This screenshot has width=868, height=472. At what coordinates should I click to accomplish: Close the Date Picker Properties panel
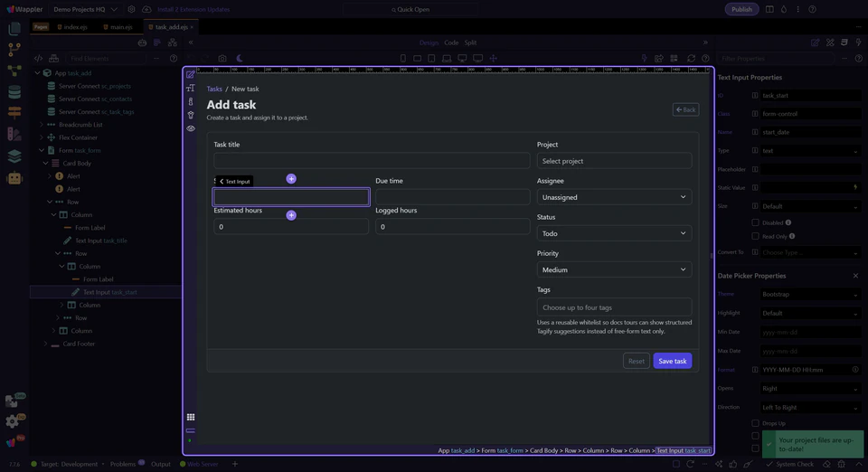[x=855, y=276]
